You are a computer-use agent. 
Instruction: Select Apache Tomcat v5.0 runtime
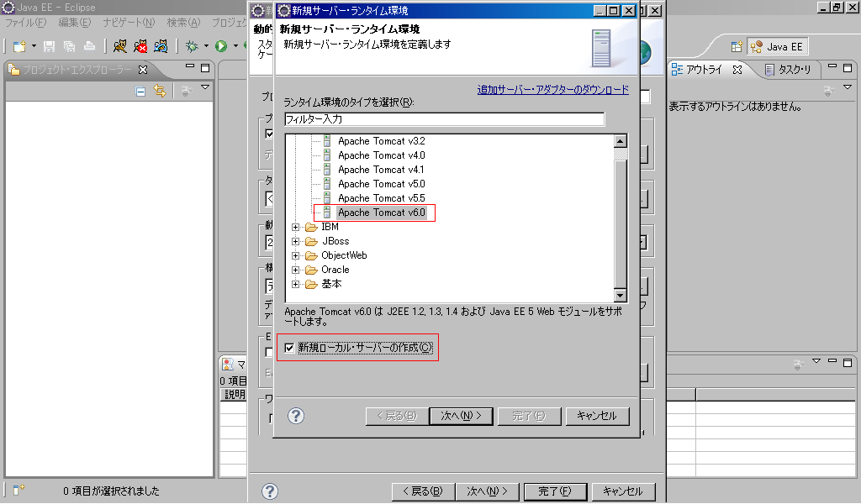381,184
